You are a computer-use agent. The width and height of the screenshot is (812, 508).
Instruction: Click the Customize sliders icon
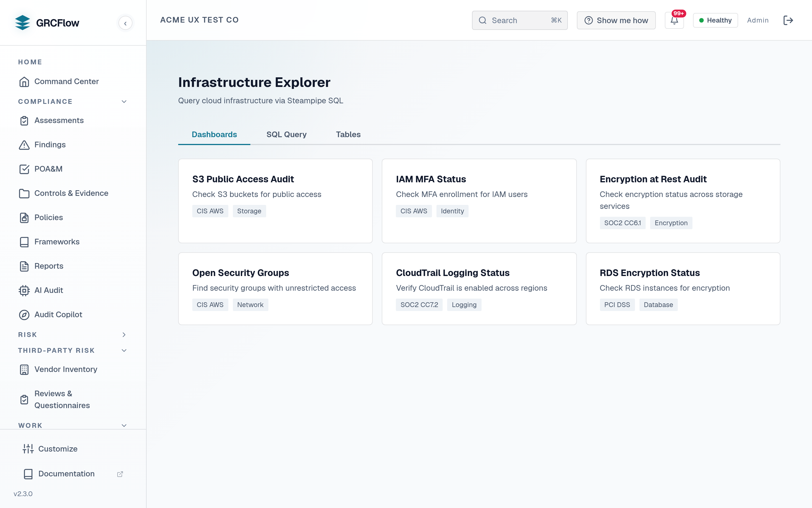(x=28, y=449)
